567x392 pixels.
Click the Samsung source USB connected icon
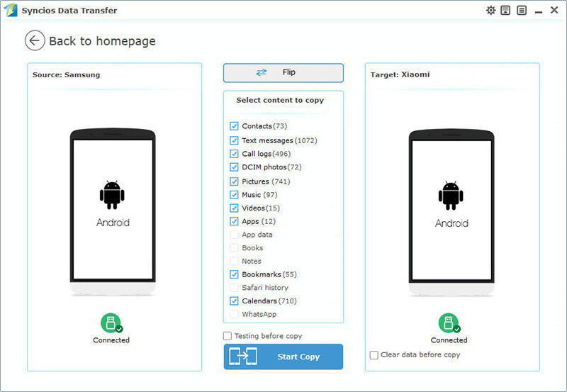(111, 323)
